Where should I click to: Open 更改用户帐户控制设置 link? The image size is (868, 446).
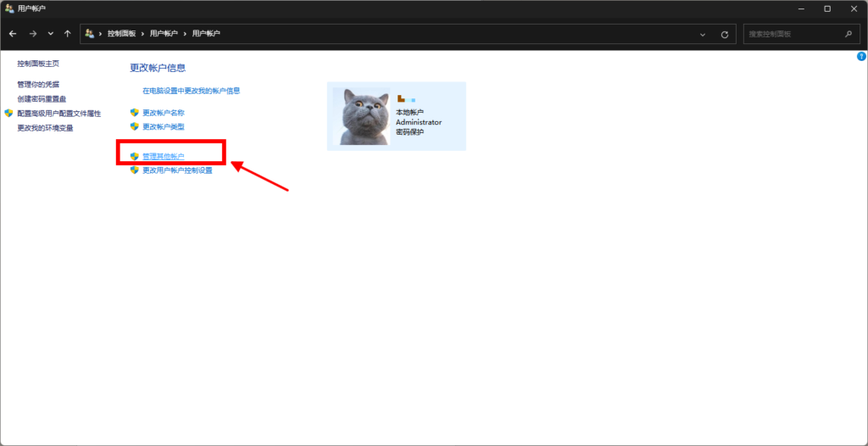(x=177, y=170)
